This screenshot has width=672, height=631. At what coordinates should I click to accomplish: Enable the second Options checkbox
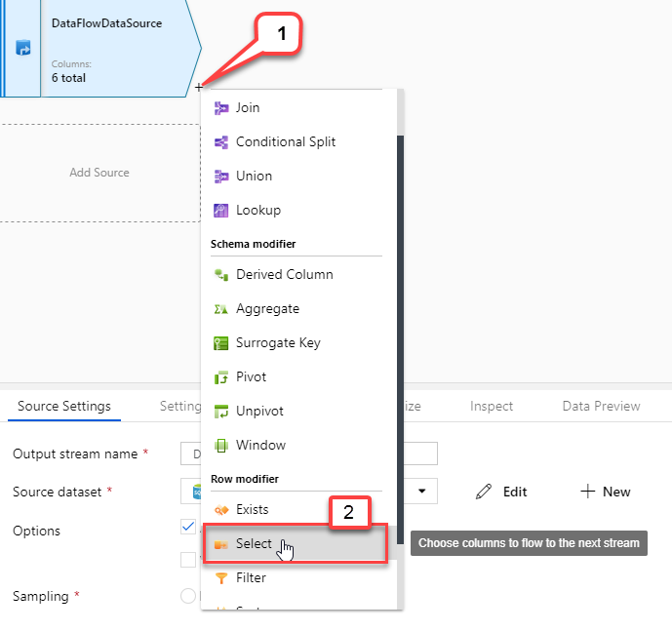click(x=188, y=560)
